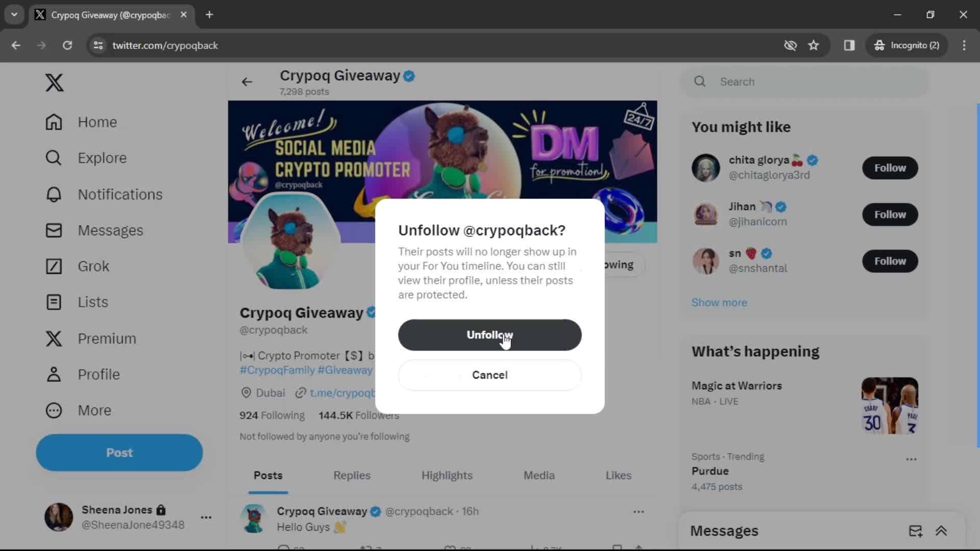Open Grok feature

point(93,266)
